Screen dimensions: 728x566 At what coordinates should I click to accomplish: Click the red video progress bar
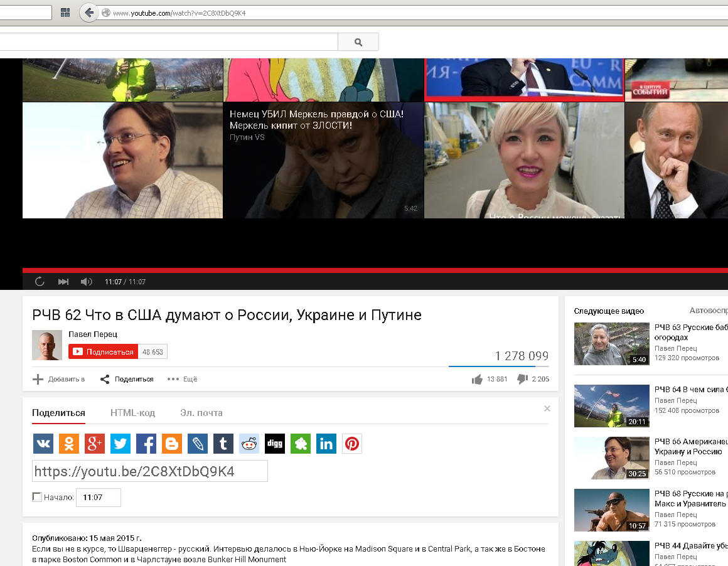point(375,270)
